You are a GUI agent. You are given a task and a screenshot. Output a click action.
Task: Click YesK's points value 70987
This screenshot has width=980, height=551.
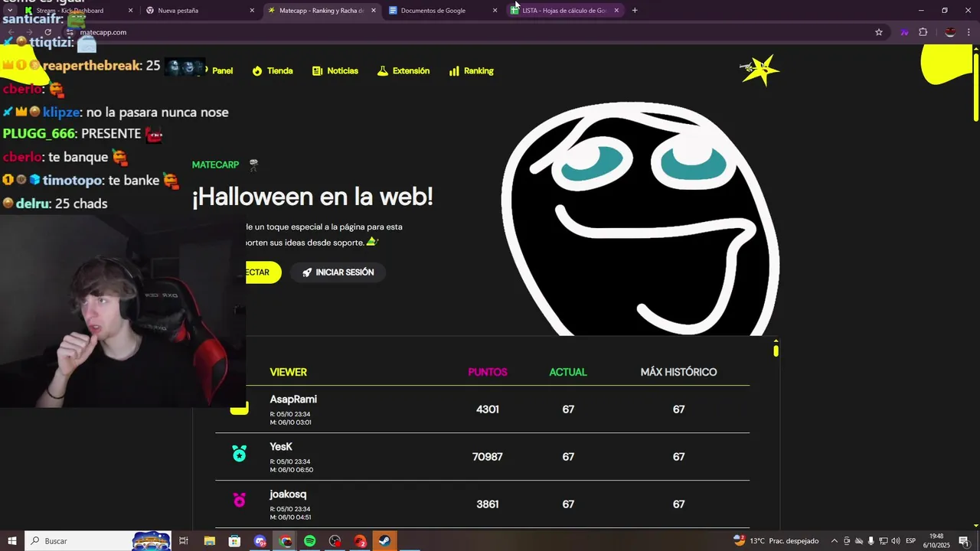[488, 457]
